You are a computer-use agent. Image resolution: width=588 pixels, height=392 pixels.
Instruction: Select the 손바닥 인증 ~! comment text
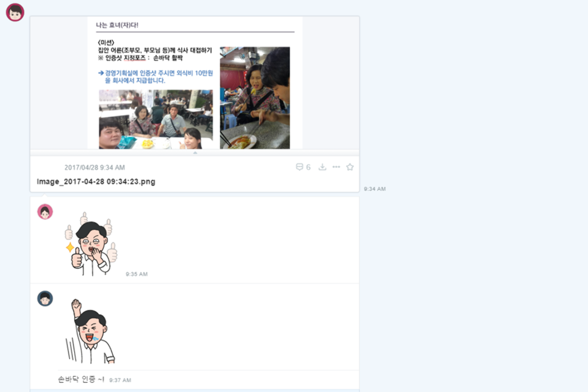click(x=81, y=379)
